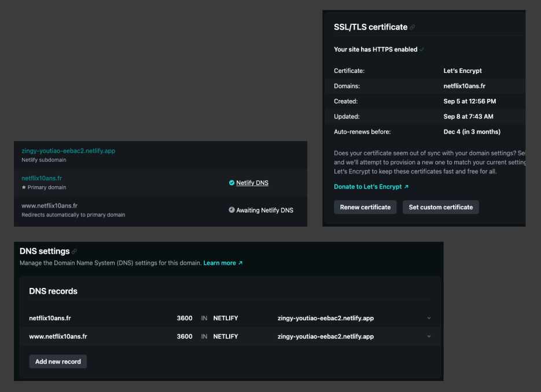Click the green checkmark next to HTTPS enabled

pos(422,49)
